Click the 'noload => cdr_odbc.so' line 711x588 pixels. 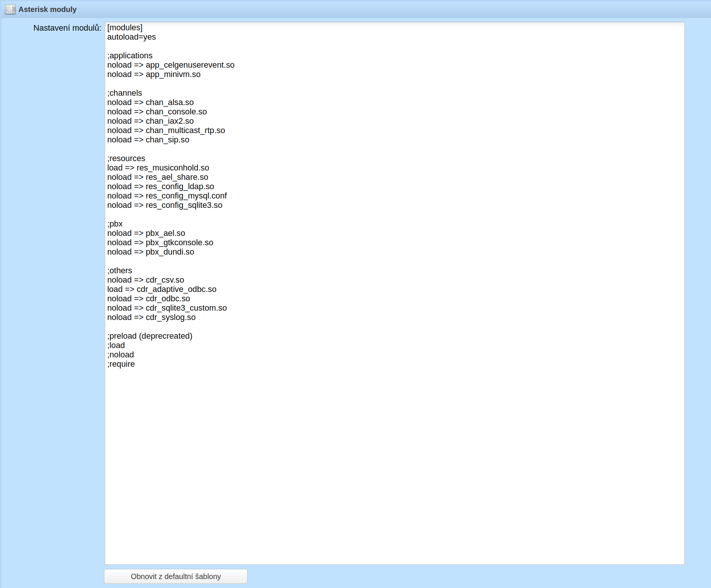pyautogui.click(x=148, y=299)
